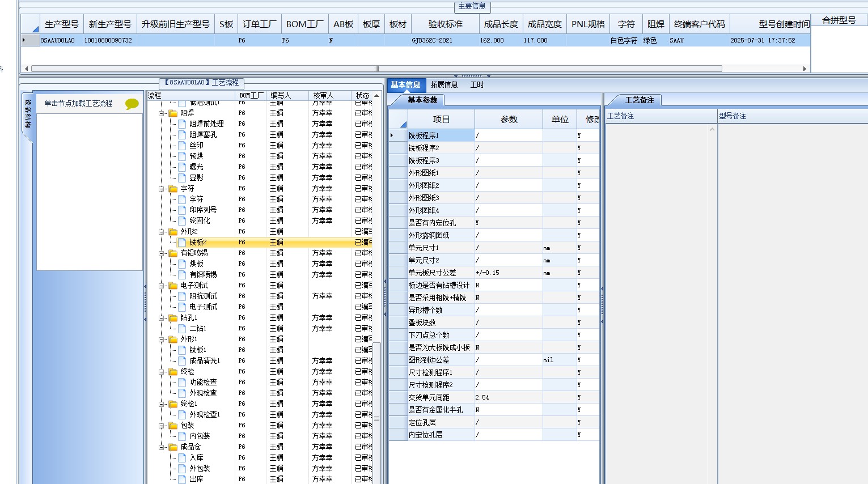Viewport: 868px width, 484px height.
Task: Click the folder icon beside 阻焊
Action: [x=173, y=113]
